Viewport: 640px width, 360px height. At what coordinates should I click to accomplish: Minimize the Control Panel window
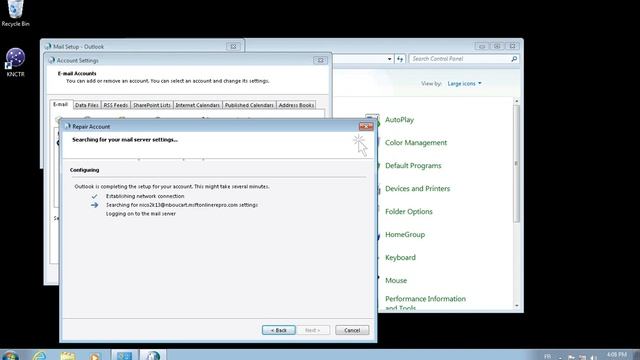tap(482, 46)
